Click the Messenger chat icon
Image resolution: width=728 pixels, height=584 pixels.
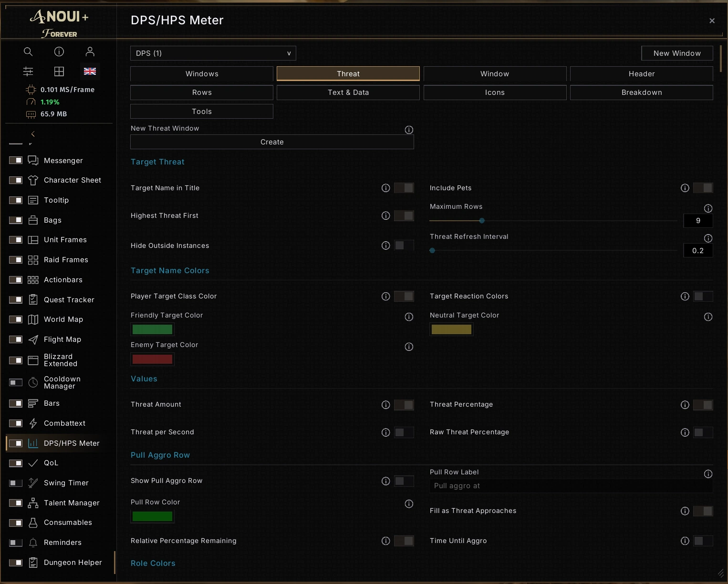click(33, 161)
